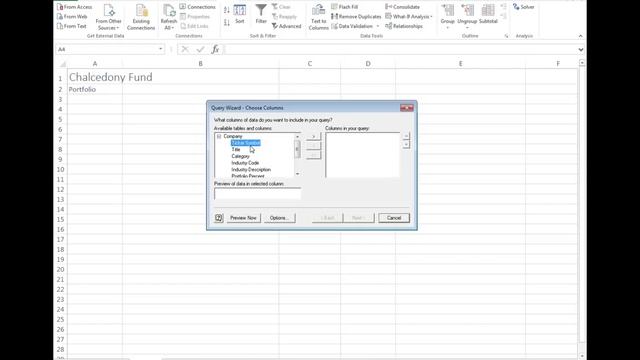Screen dimensions: 640x360
Task: Open Existing Connections
Action: pos(141,17)
